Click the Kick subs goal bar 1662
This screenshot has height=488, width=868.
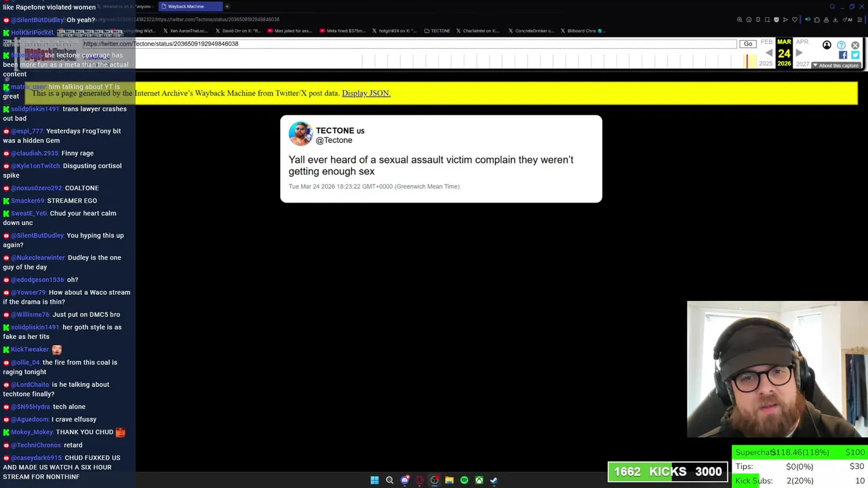pos(668,472)
